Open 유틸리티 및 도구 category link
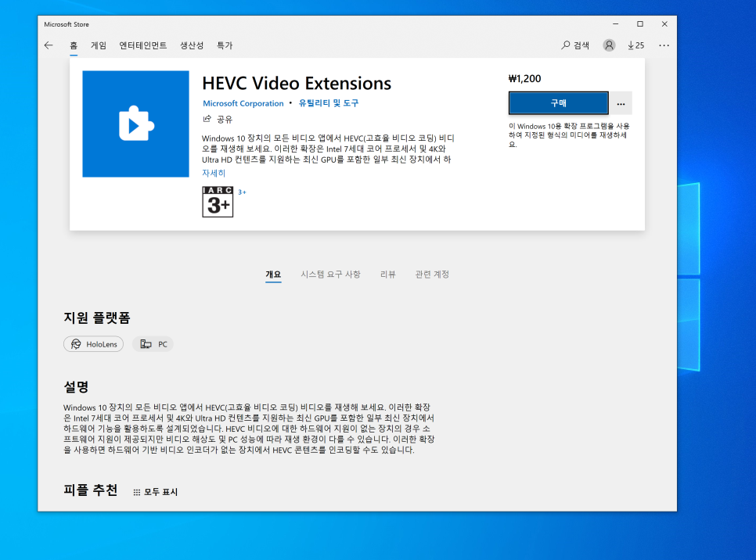 (x=329, y=102)
